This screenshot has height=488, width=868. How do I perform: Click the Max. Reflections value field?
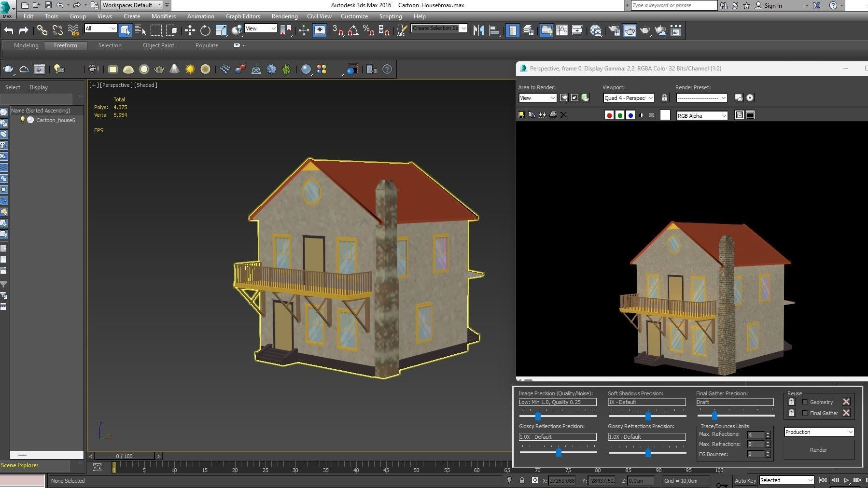pos(756,434)
